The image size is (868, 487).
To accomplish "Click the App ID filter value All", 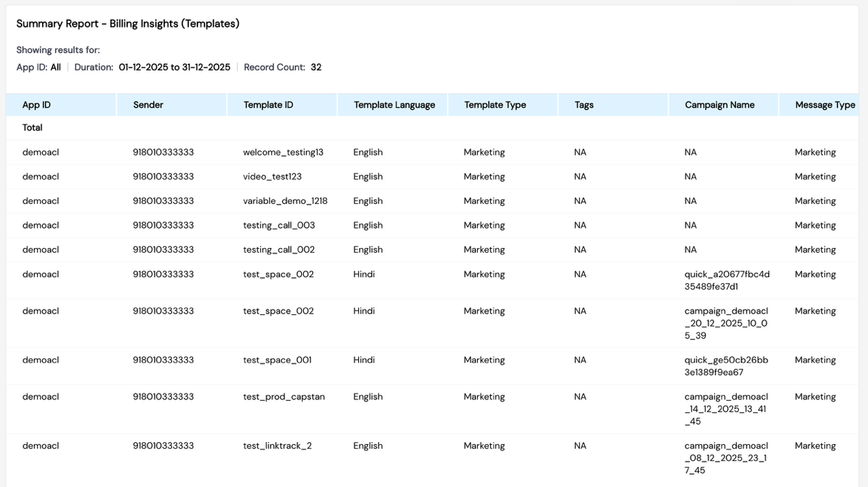I will [55, 67].
